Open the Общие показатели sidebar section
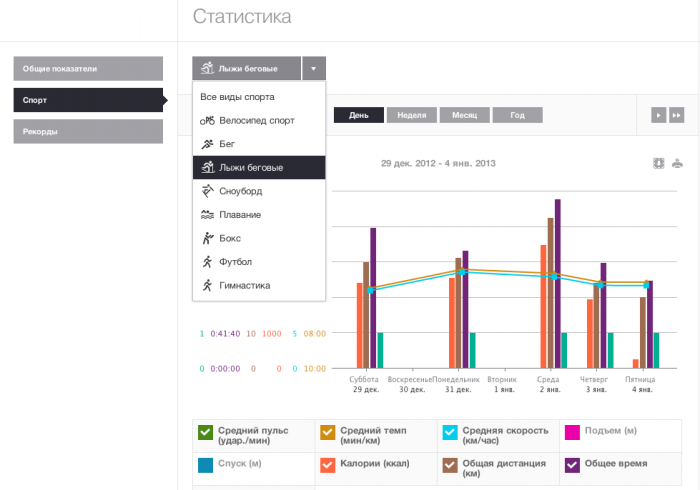 (x=88, y=69)
